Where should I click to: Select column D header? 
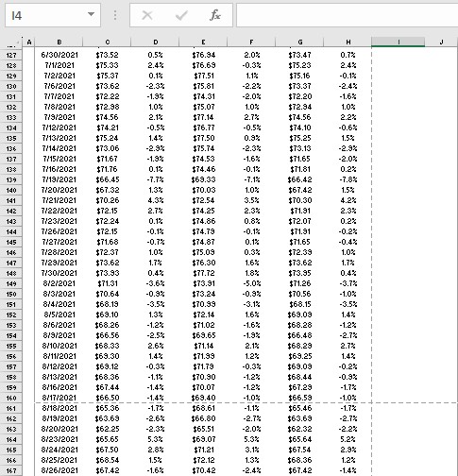coord(156,42)
